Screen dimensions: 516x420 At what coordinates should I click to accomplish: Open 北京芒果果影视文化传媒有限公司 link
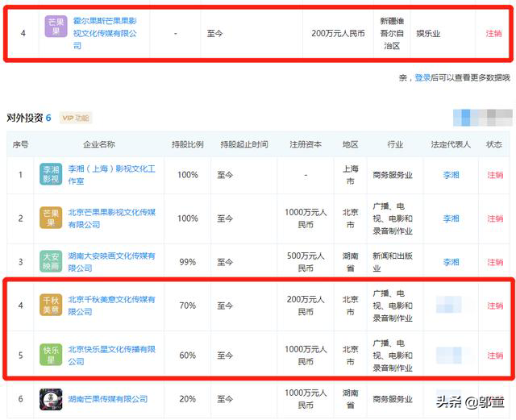click(x=111, y=218)
